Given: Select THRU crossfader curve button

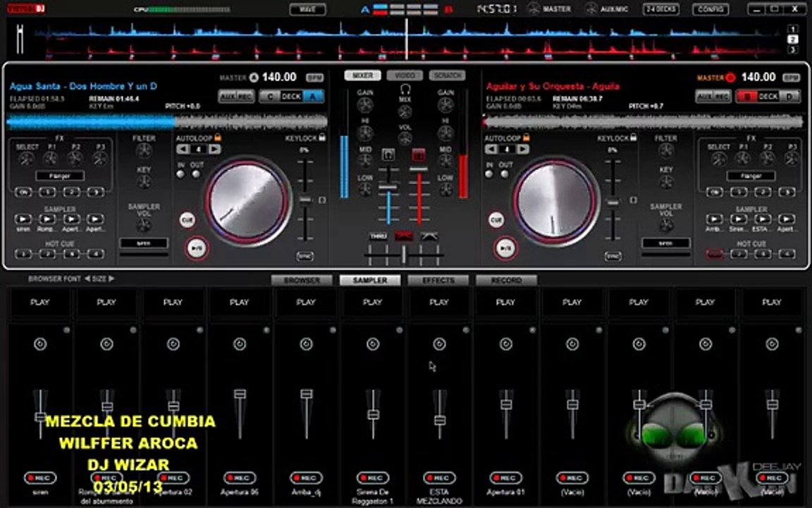Looking at the screenshot, I should pos(378,236).
